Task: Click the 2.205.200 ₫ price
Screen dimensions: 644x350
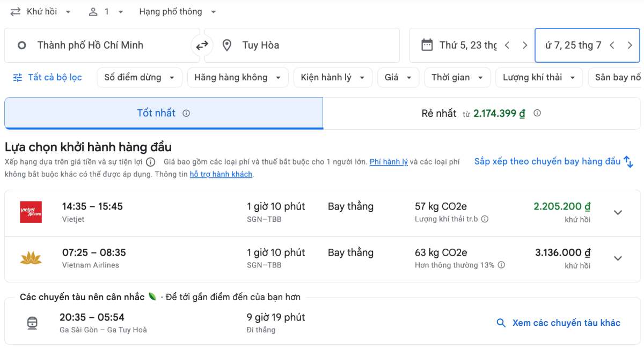Action: pos(562,206)
